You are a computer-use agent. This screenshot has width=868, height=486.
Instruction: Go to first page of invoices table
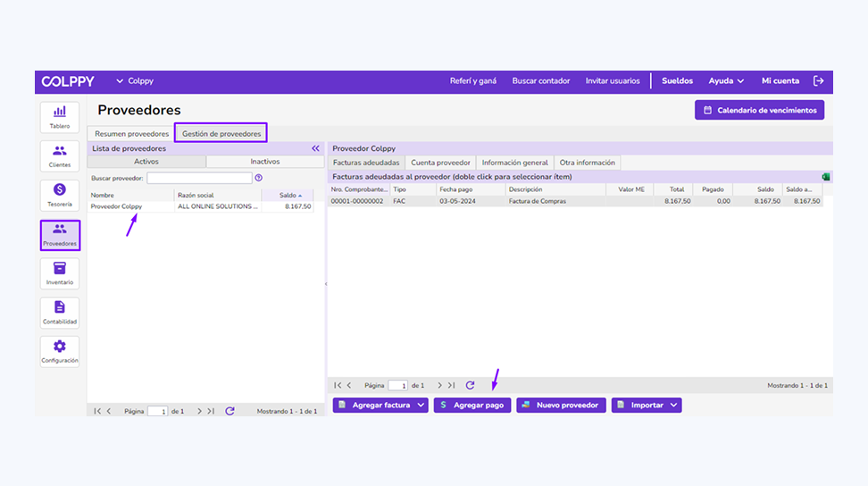(338, 385)
